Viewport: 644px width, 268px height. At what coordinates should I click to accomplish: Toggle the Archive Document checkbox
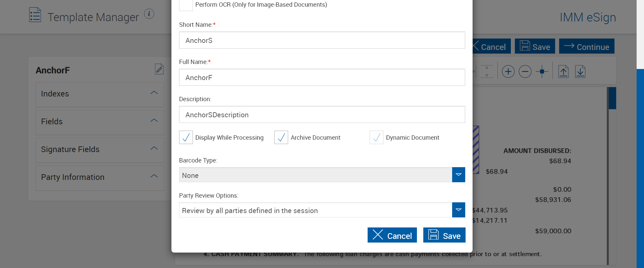click(281, 137)
